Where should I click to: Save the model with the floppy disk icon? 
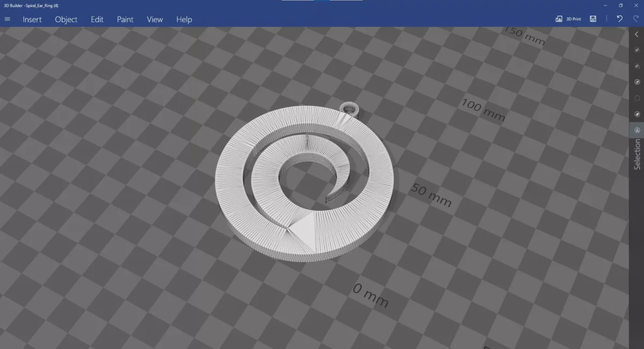click(593, 19)
